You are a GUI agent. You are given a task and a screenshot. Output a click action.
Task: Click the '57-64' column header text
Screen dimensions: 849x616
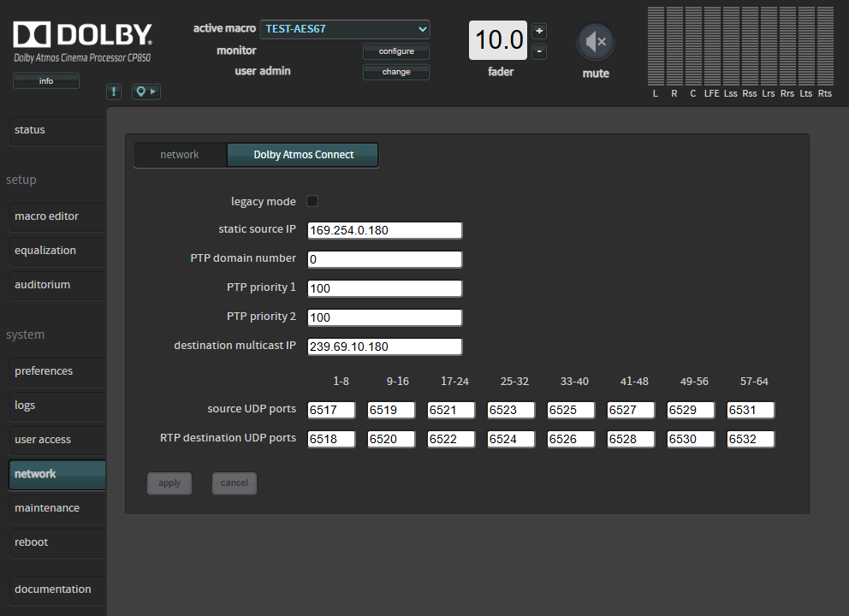tap(754, 382)
